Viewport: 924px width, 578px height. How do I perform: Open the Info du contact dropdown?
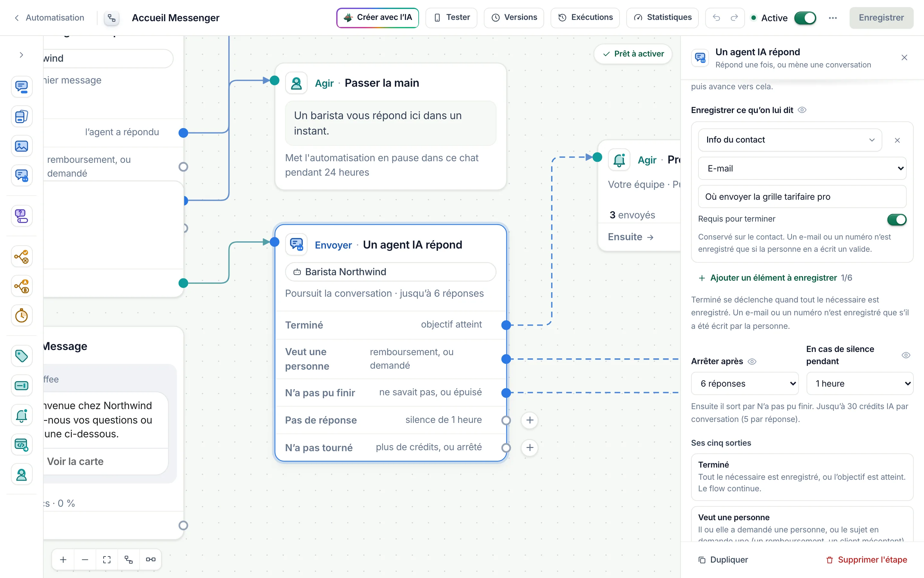point(790,140)
